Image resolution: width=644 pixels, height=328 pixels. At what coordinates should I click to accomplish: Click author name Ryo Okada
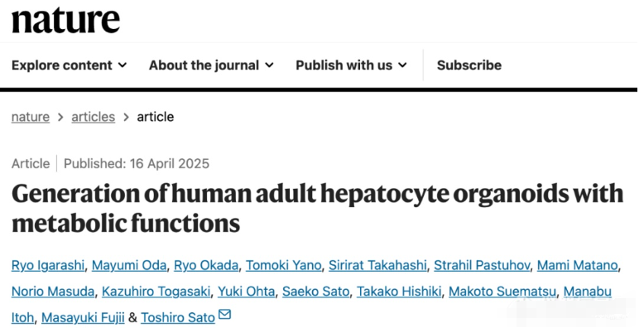(x=206, y=266)
